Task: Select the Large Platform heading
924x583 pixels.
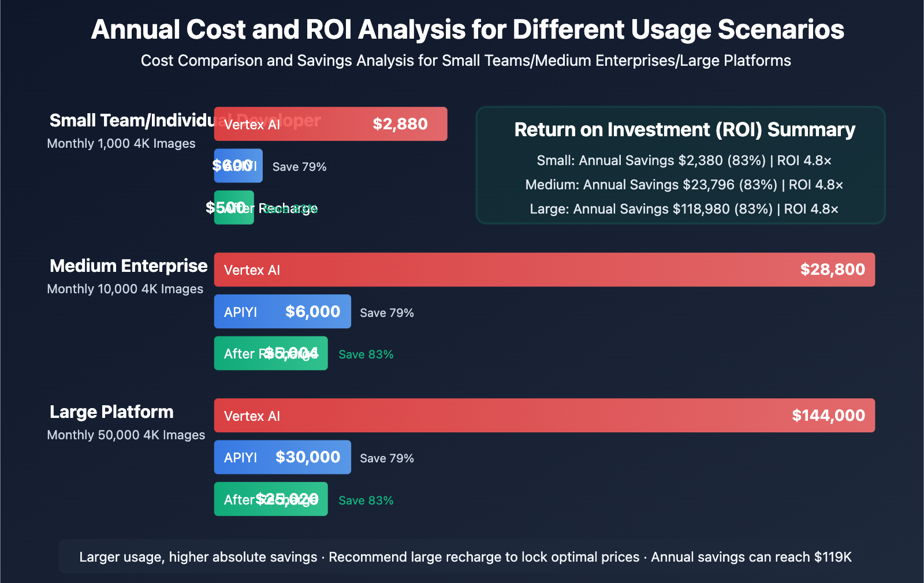Action: click(111, 412)
